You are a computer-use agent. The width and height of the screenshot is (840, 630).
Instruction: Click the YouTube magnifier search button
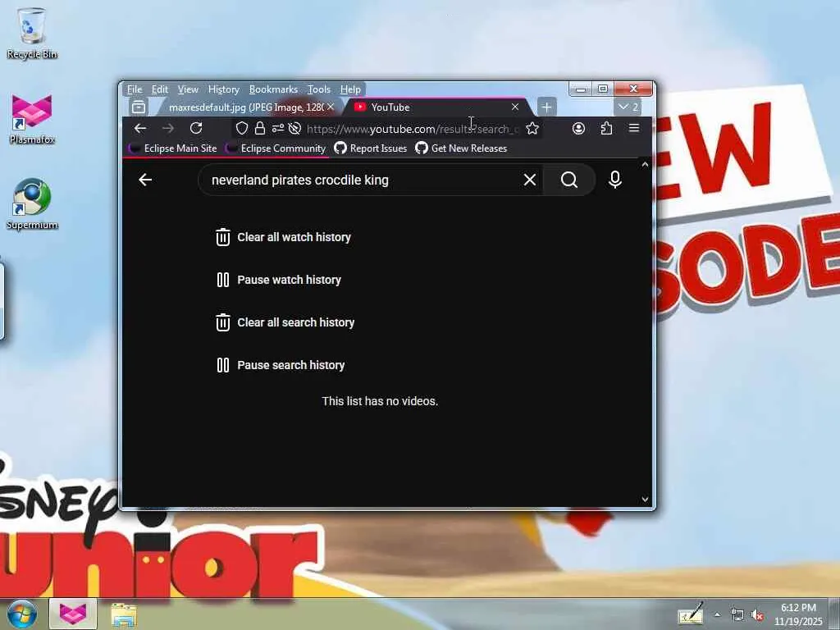[x=569, y=180]
